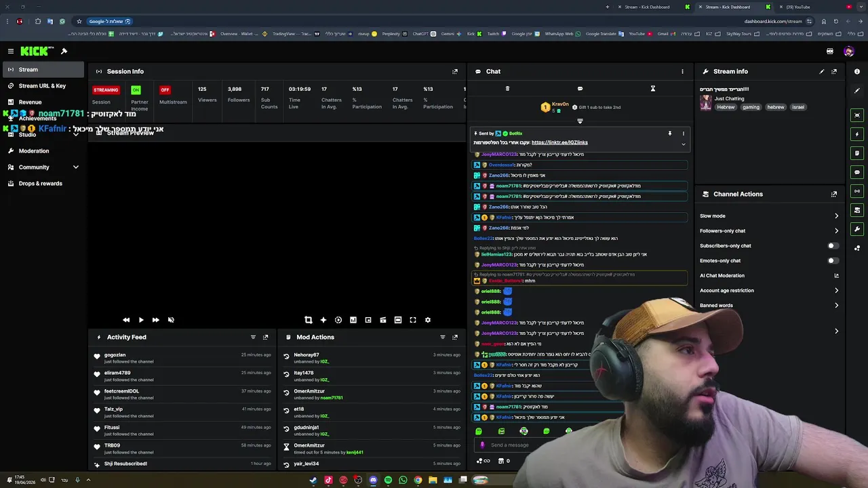Screen dimensions: 868x488
Task: Click the Hebrew stream tag
Action: (x=726, y=107)
